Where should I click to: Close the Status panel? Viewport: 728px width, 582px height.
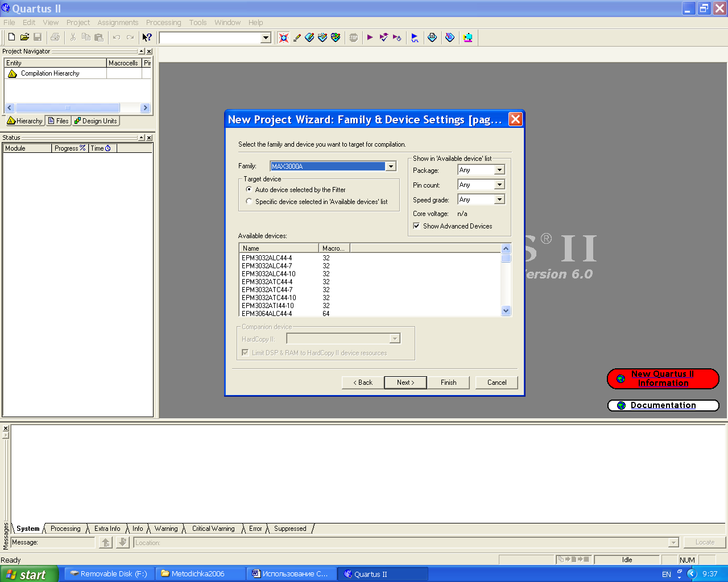point(149,138)
